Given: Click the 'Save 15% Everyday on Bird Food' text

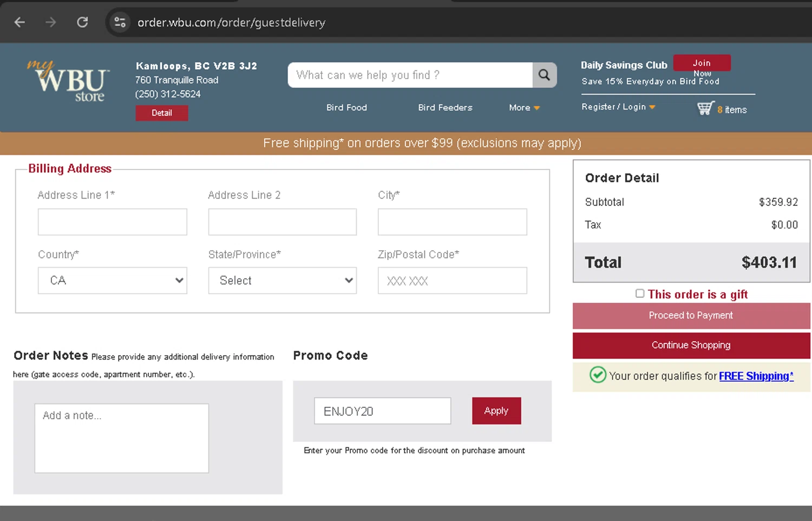Looking at the screenshot, I should click(x=650, y=81).
